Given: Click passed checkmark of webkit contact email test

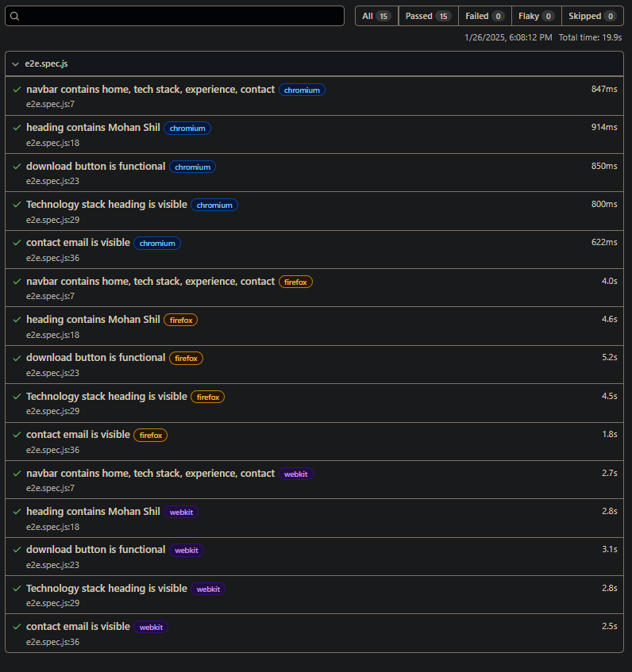Looking at the screenshot, I should (x=17, y=627).
